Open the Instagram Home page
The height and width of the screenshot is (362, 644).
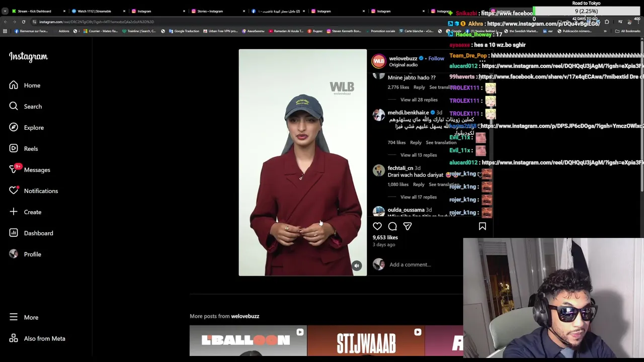pos(25,85)
